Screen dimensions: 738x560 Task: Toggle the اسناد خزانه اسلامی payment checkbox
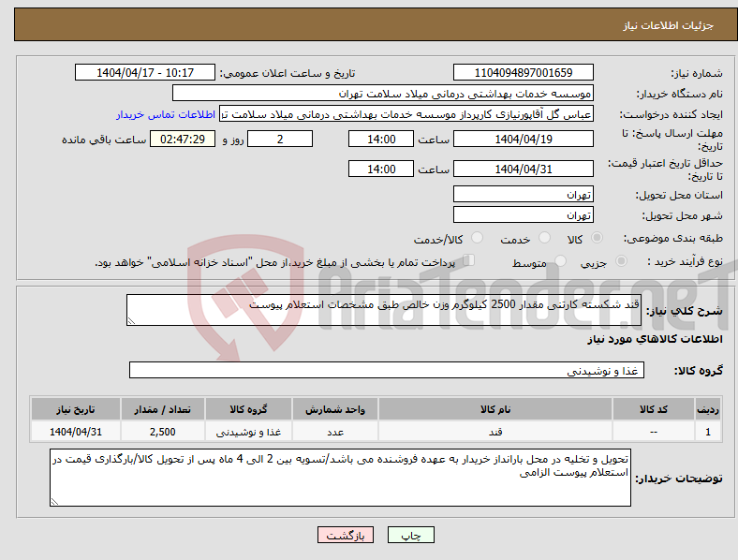pyautogui.click(x=469, y=260)
